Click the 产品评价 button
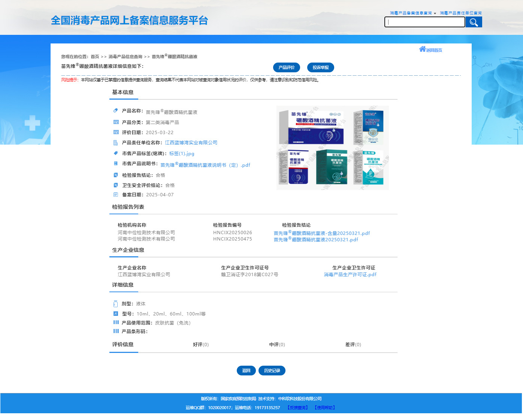Screen dimensions: 523x420 (x=287, y=67)
